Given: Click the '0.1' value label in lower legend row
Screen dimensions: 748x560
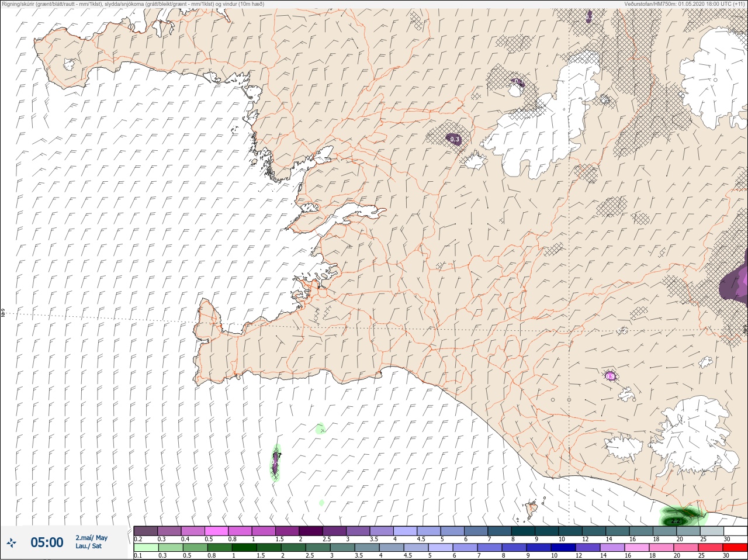Looking at the screenshot, I should pos(138,555).
